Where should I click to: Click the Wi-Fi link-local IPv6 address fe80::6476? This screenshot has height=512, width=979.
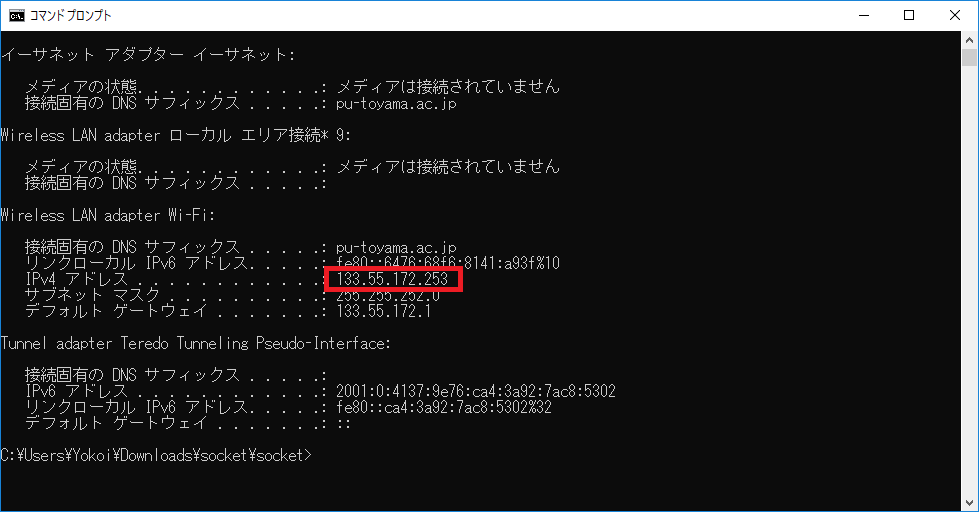point(448,263)
